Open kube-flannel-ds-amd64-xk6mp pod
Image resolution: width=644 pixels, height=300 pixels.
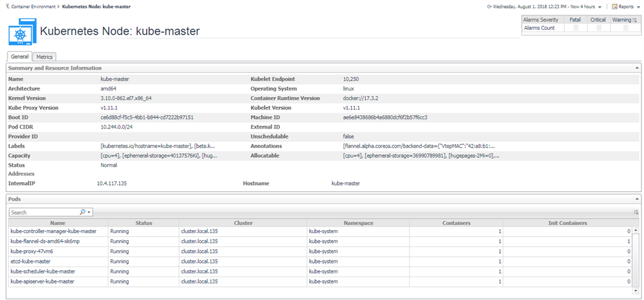coord(45,241)
